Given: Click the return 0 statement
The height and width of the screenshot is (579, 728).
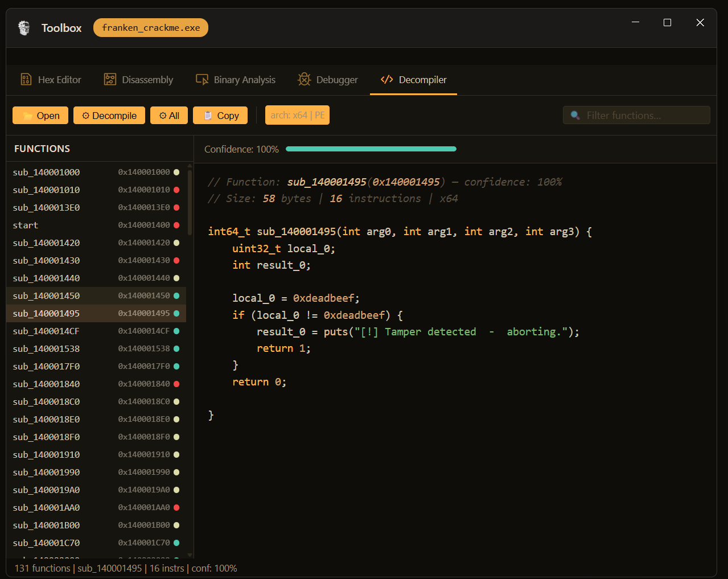Looking at the screenshot, I should tap(260, 382).
